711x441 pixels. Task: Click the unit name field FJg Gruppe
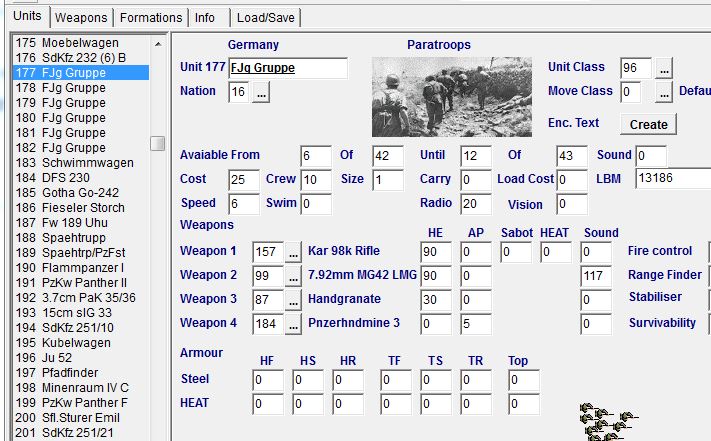pyautogui.click(x=288, y=68)
